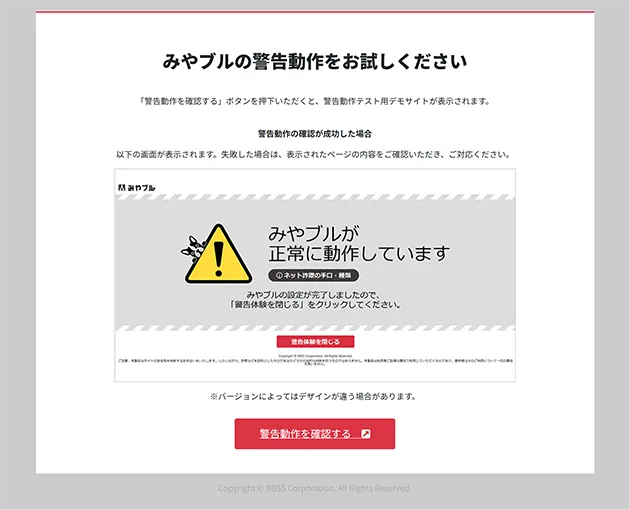Click the small 警告体験を閉じる button in preview
The height and width of the screenshot is (510, 630).
tap(315, 342)
